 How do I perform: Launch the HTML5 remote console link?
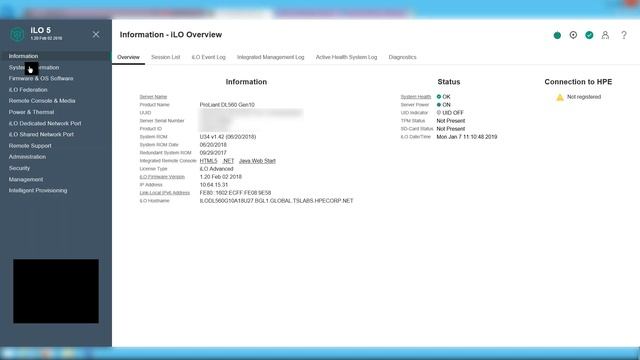[x=208, y=161]
